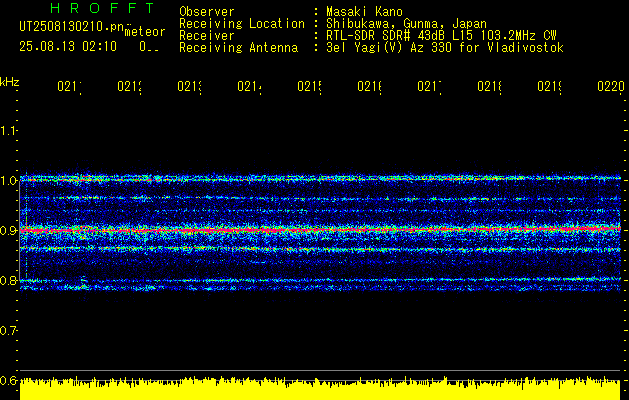Click the 0219 time marker
Viewport: 629px width, 400px height.
(x=550, y=87)
